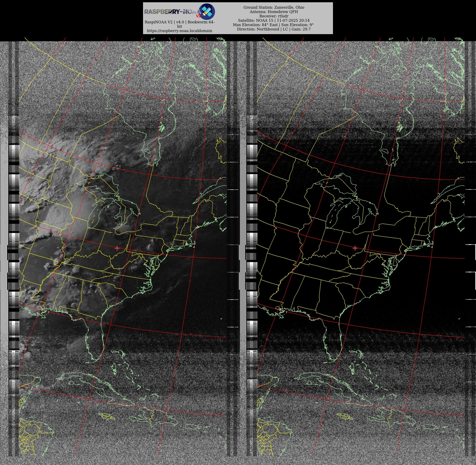
Task: Click the Direction Northbound gain line
Action: point(273,29)
